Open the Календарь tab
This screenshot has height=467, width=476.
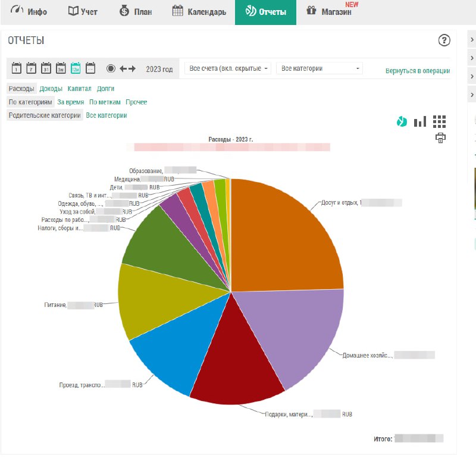tap(199, 12)
